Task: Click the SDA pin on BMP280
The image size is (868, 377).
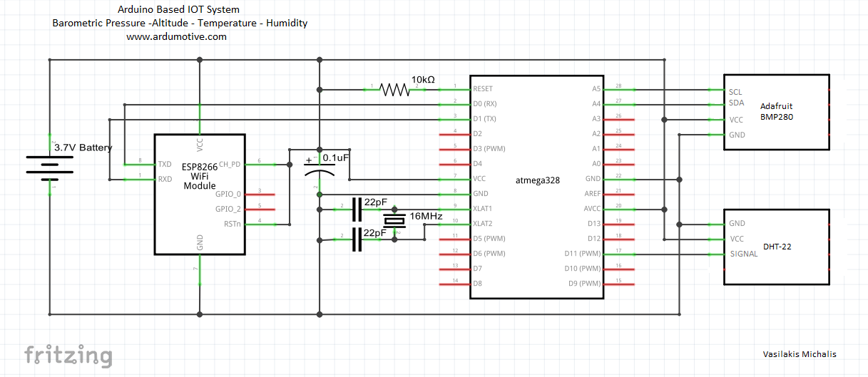Action: point(736,104)
